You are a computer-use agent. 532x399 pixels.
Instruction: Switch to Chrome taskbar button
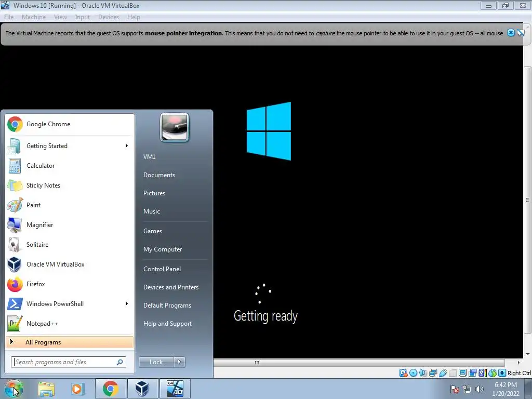click(111, 389)
